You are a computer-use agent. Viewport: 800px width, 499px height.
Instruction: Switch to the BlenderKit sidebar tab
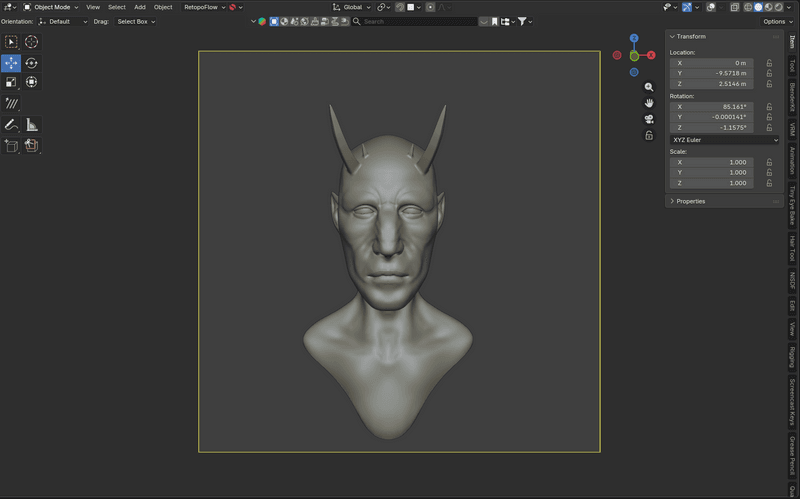tap(792, 97)
